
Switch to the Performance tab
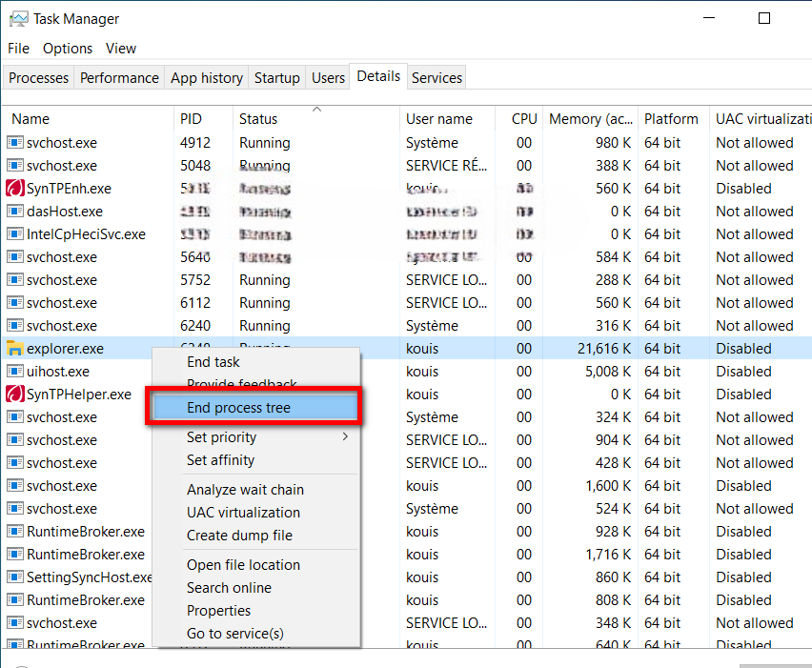119,78
